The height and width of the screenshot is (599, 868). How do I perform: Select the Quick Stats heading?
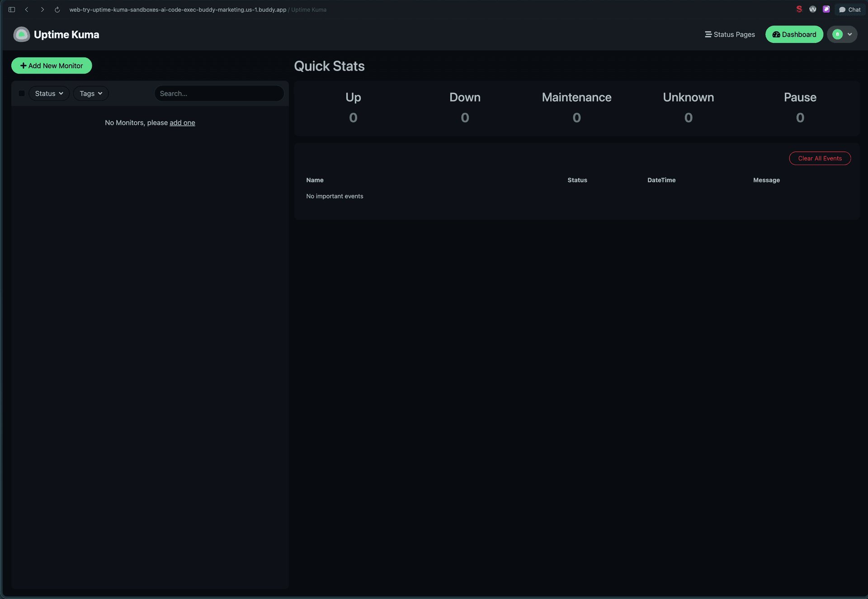(x=329, y=66)
